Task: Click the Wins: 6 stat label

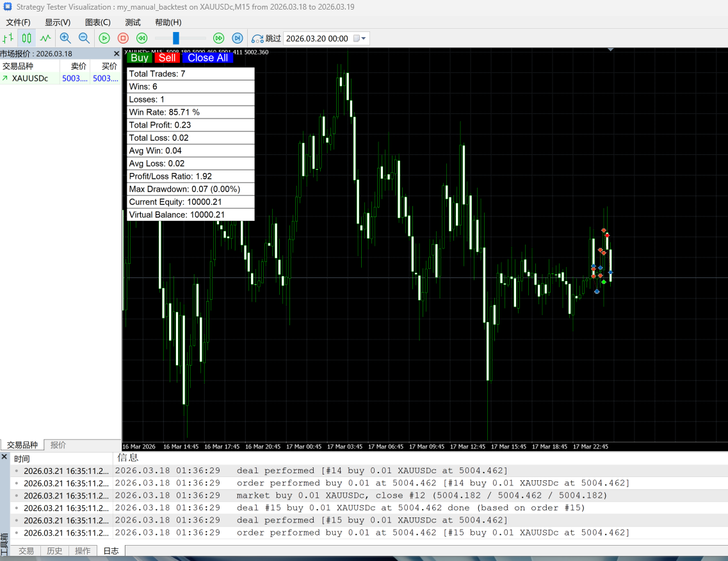Action: [x=190, y=86]
